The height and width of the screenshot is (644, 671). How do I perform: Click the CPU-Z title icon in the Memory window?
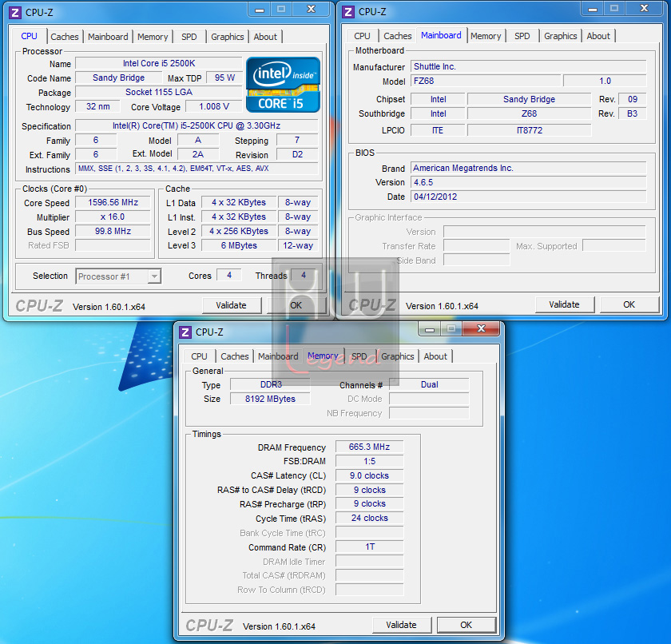click(185, 332)
